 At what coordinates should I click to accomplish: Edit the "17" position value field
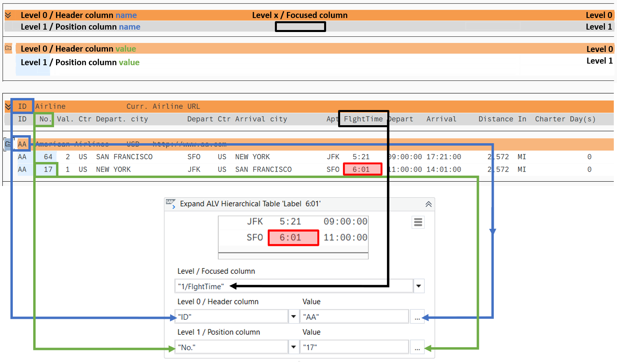point(355,347)
